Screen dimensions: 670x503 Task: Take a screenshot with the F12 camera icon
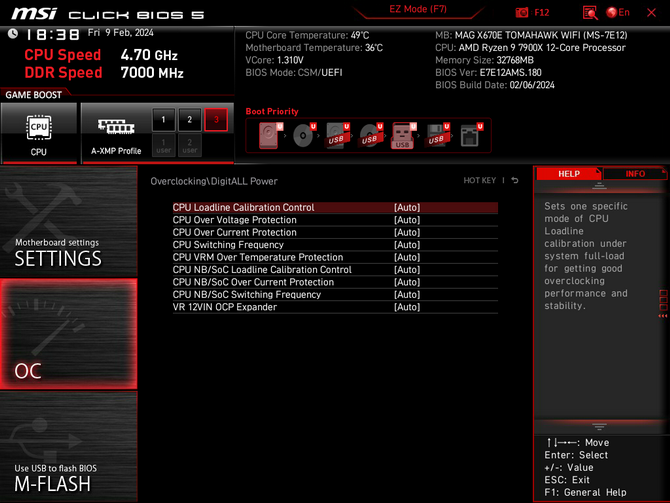point(522,12)
